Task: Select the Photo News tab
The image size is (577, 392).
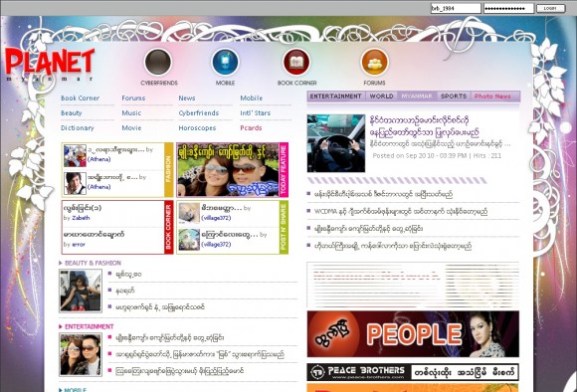Action: click(x=492, y=97)
